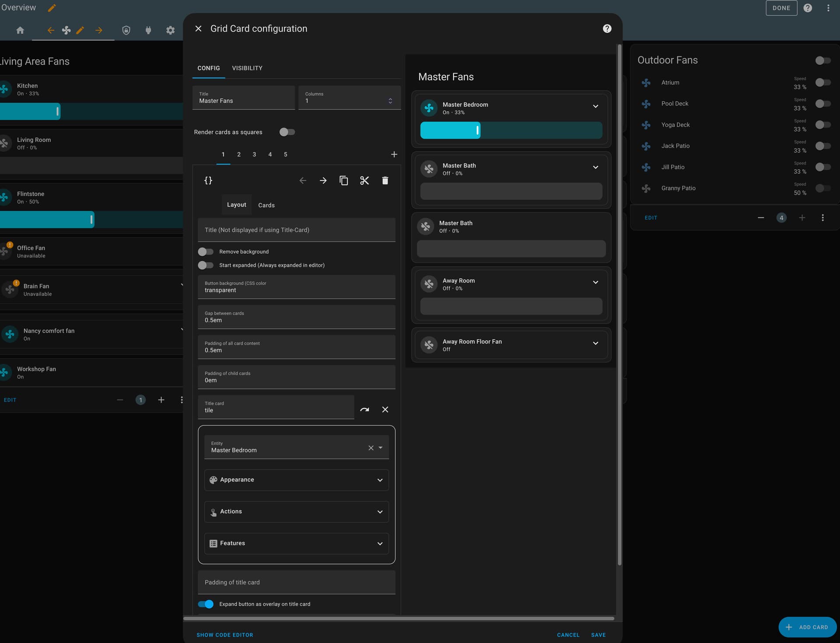
Task: Open the Features section
Action: (296, 543)
